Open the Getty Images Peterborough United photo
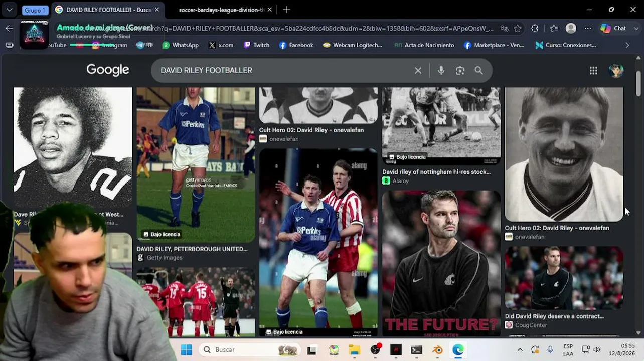This screenshot has height=361, width=644. pyautogui.click(x=196, y=164)
